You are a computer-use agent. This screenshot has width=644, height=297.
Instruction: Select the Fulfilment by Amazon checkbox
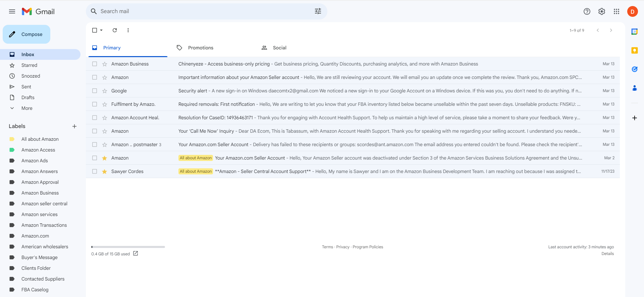(x=95, y=104)
